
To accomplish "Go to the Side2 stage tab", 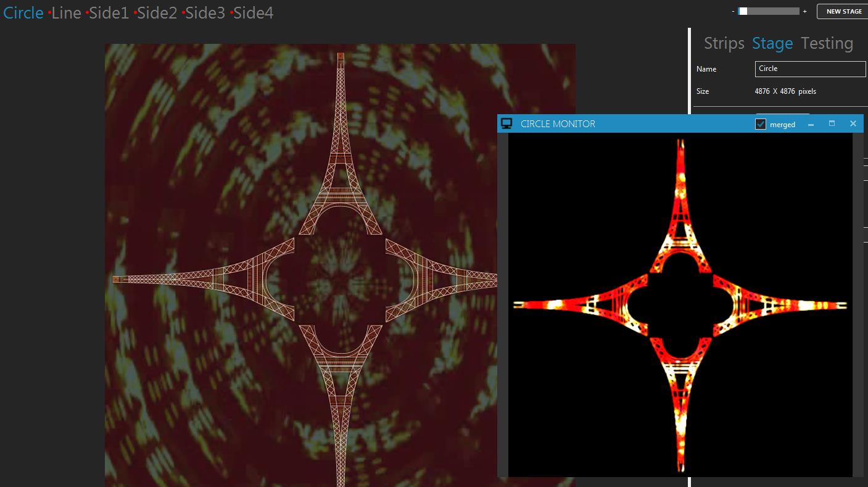I will (157, 12).
